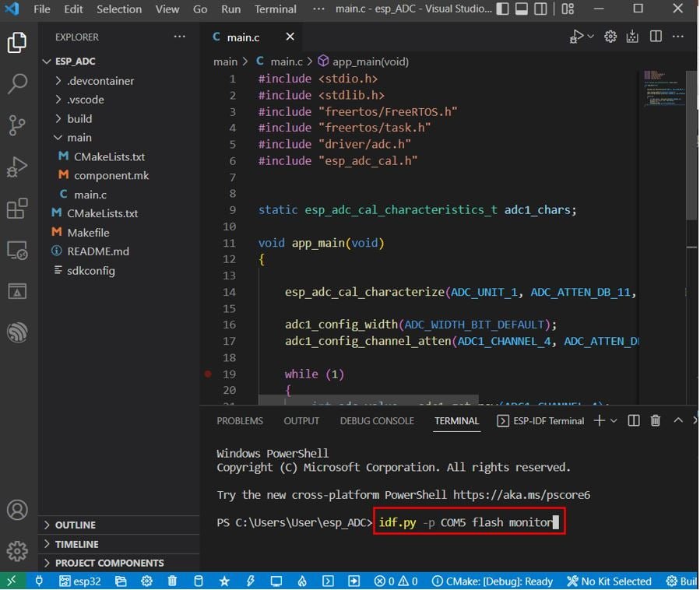Split the editor right
Screen dimensions: 700x590
point(656,37)
